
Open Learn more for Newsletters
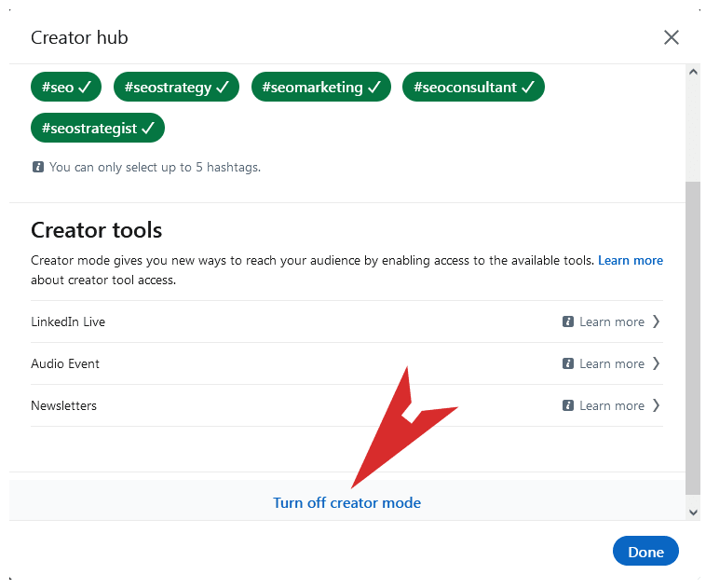(611, 405)
